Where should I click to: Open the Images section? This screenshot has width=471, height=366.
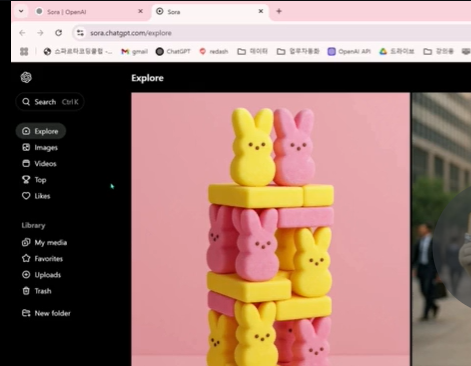click(x=40, y=147)
